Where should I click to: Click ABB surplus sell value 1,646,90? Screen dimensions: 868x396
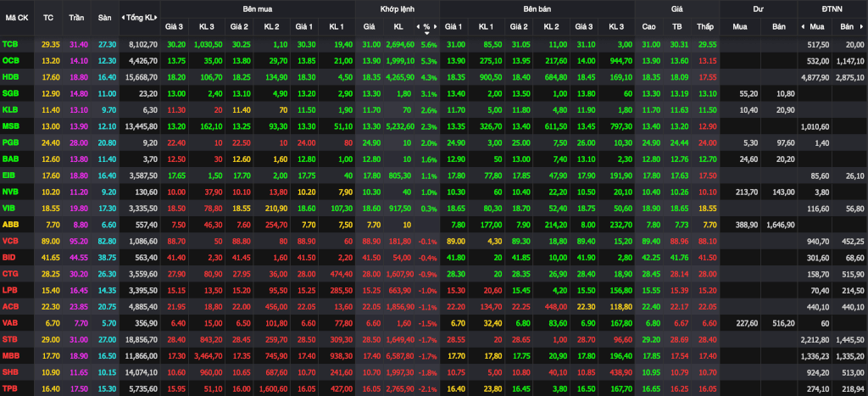pos(781,225)
